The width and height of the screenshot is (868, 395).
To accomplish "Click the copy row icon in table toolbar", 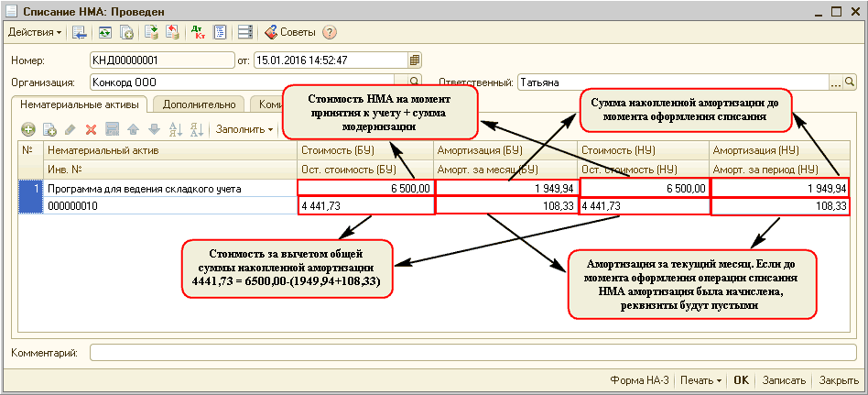I will coord(49,130).
